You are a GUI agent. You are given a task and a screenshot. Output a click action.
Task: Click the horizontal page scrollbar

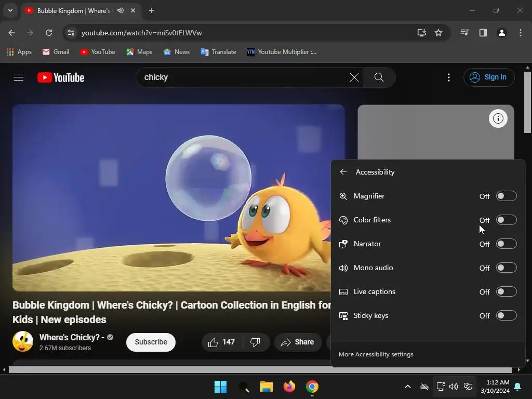(x=260, y=370)
